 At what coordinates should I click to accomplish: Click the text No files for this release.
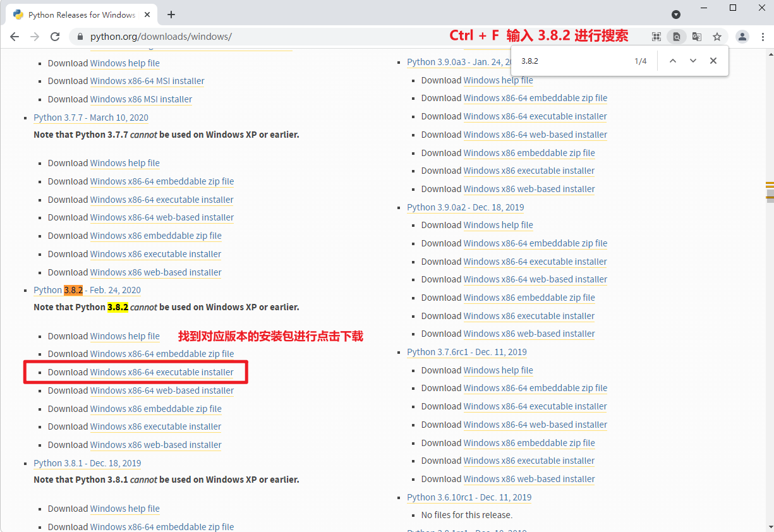point(467,515)
